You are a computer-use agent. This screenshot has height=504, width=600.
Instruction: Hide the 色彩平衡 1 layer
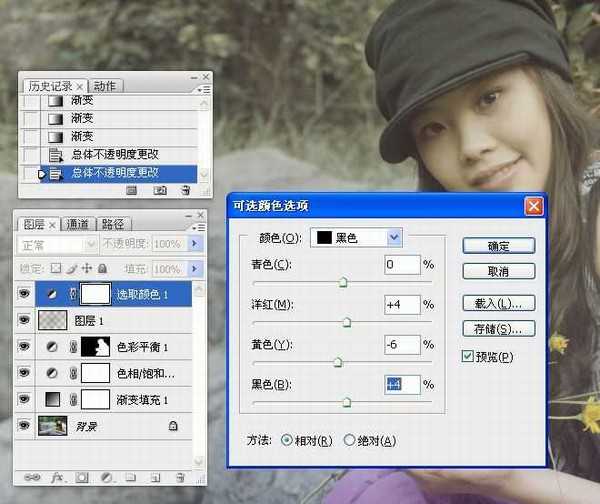(x=25, y=346)
